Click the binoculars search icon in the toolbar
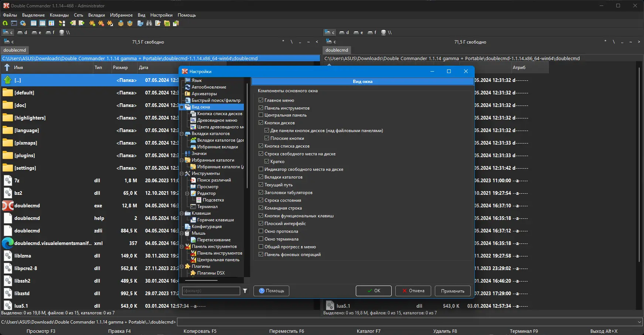 click(x=149, y=23)
